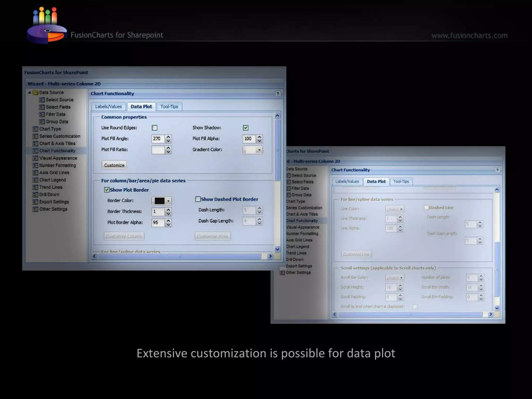Click scroll down arrow in left window
This screenshot has width=532, height=399.
pyautogui.click(x=277, y=249)
